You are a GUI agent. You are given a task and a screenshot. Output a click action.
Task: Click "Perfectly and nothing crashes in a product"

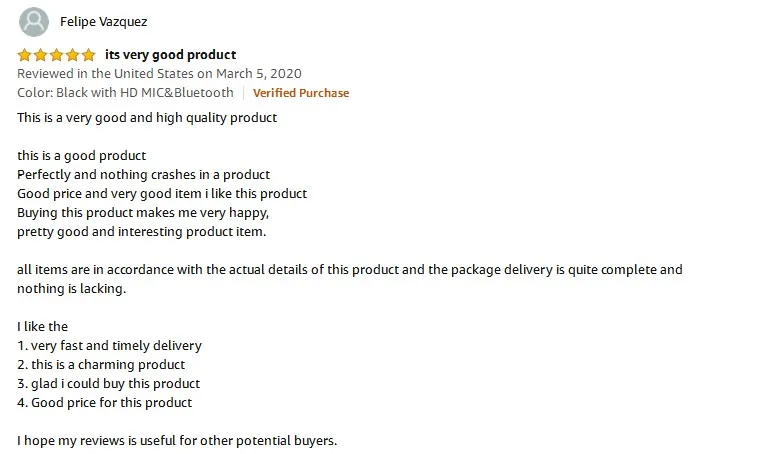tap(144, 174)
